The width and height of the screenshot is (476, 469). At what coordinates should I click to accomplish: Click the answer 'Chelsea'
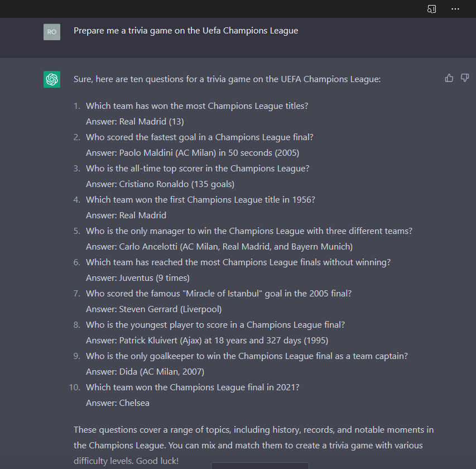tap(118, 403)
